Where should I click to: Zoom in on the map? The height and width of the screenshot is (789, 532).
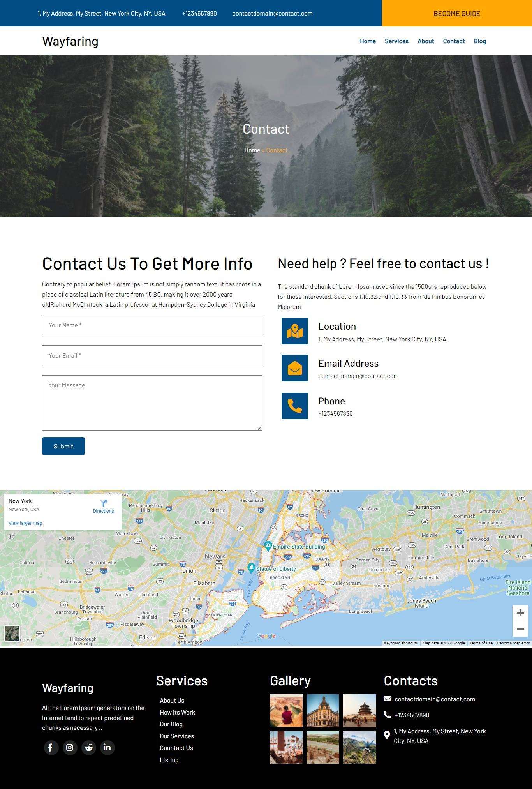(x=520, y=613)
